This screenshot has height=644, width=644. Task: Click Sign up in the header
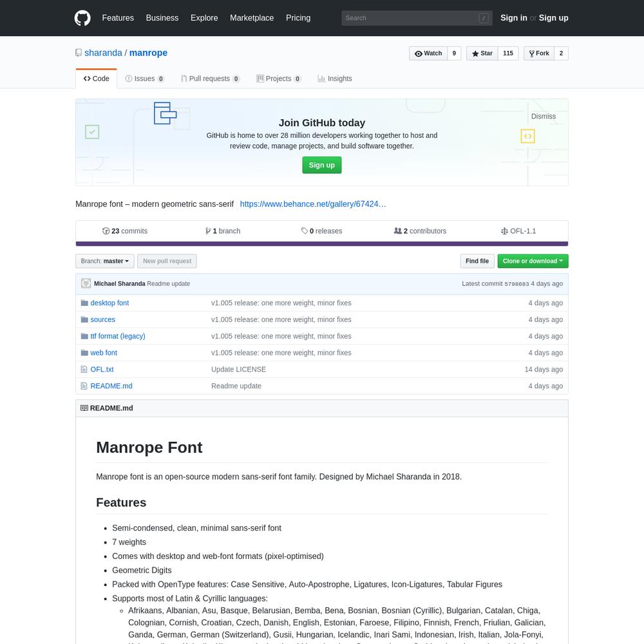point(554,18)
